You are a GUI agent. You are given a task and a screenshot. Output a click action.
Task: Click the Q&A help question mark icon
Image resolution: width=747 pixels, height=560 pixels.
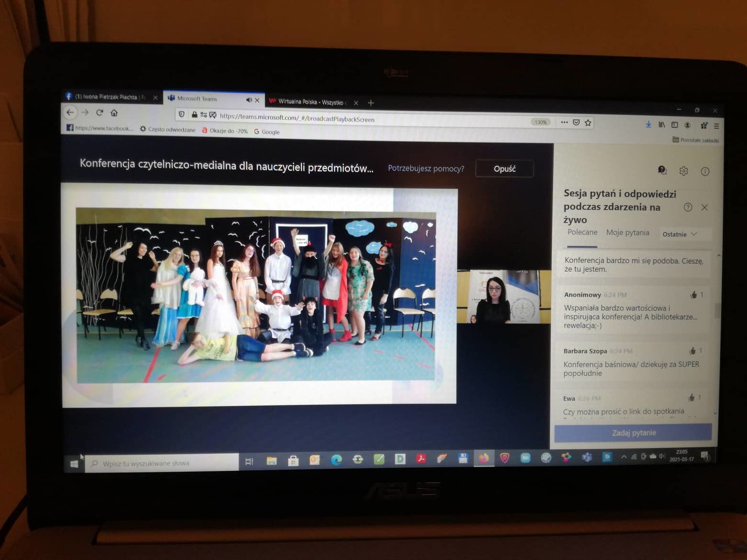coord(688,207)
